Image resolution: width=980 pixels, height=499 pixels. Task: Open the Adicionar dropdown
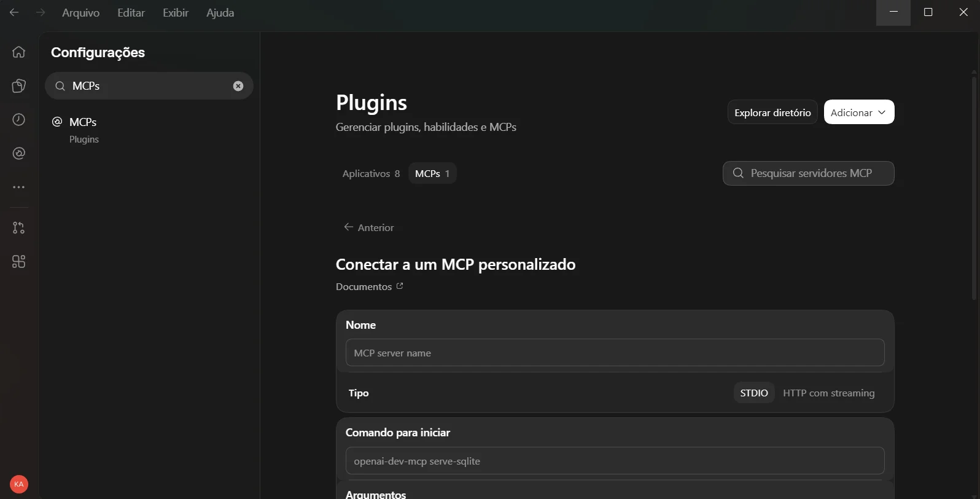point(859,112)
